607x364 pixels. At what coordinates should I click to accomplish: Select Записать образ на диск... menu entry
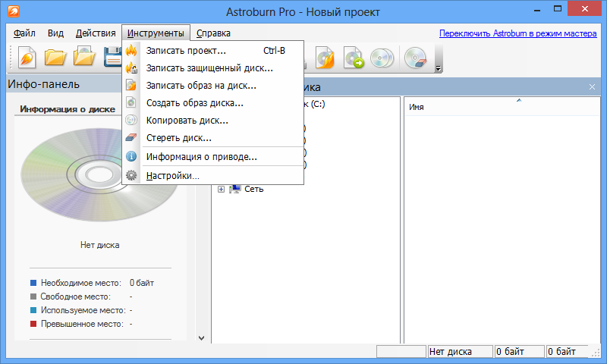[213, 86]
